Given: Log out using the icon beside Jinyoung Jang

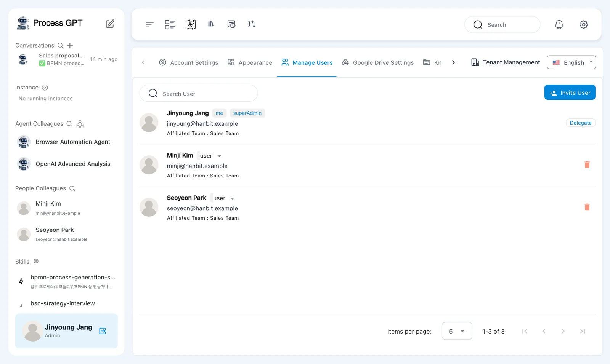Looking at the screenshot, I should click(103, 331).
